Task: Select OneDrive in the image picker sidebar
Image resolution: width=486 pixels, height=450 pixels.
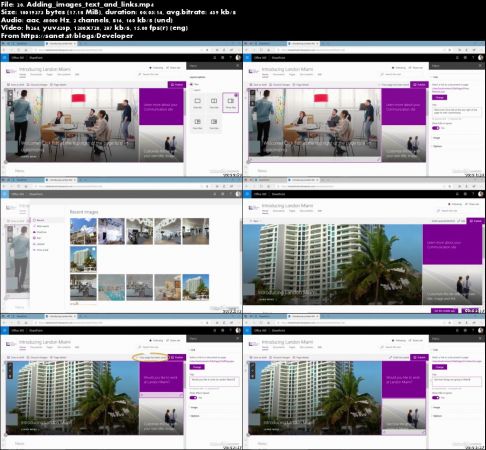Action: [41, 232]
